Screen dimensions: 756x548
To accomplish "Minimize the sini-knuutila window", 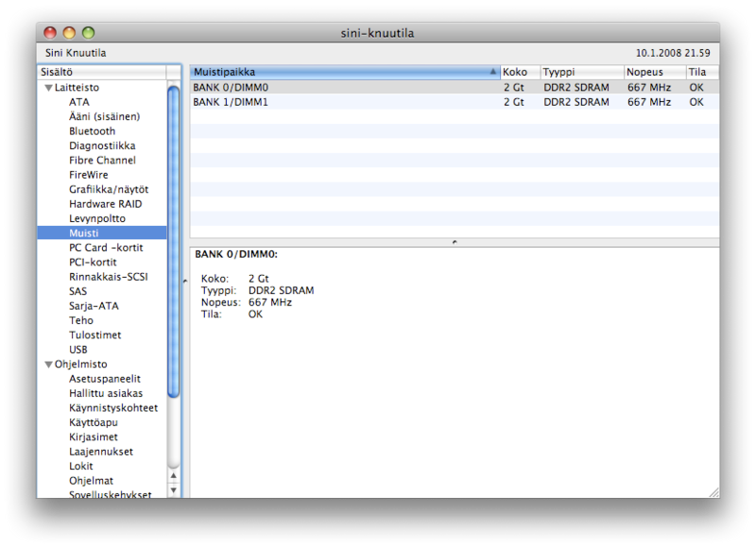I will coord(69,33).
